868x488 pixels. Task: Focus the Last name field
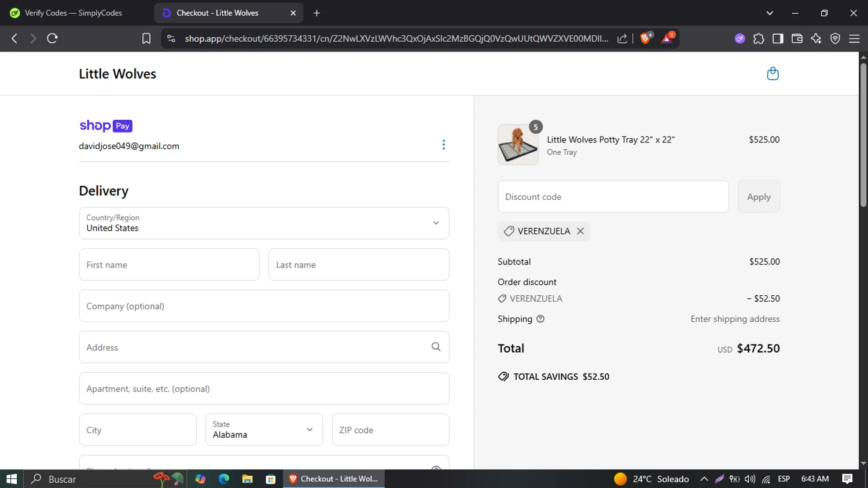click(x=359, y=265)
